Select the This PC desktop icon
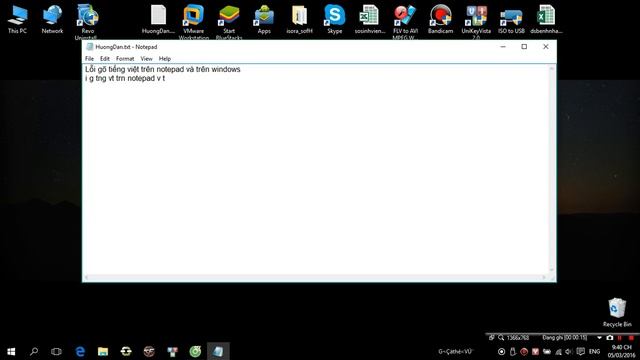This screenshot has height=360, width=640. 18,19
